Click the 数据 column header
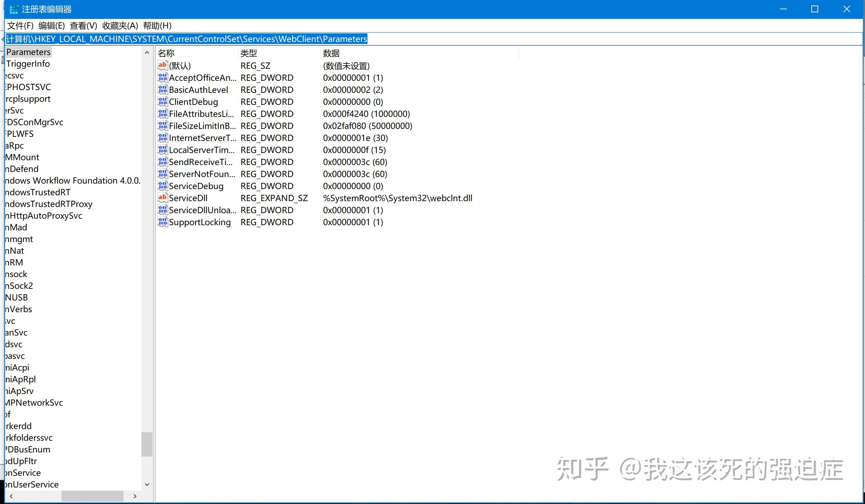The height and width of the screenshot is (504, 865). point(419,53)
